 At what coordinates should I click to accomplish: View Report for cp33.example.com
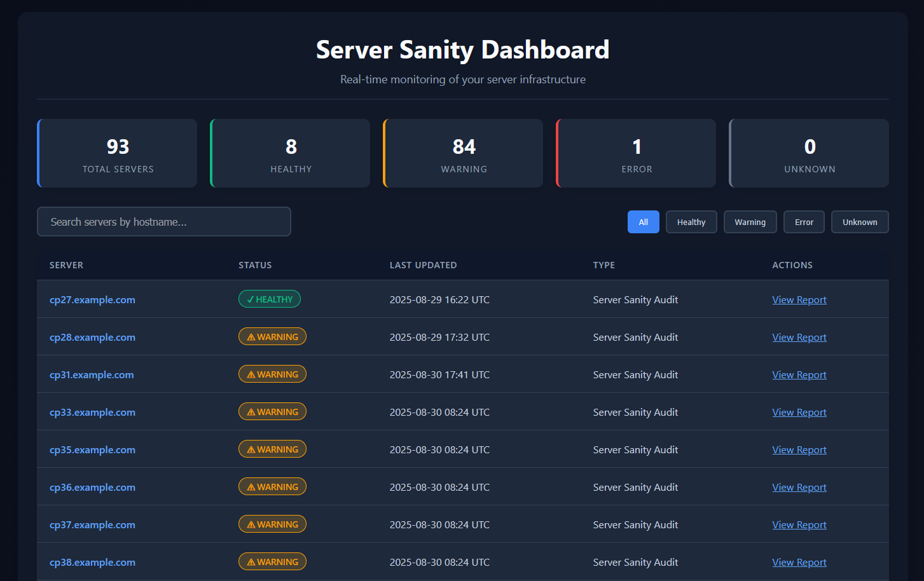click(799, 413)
